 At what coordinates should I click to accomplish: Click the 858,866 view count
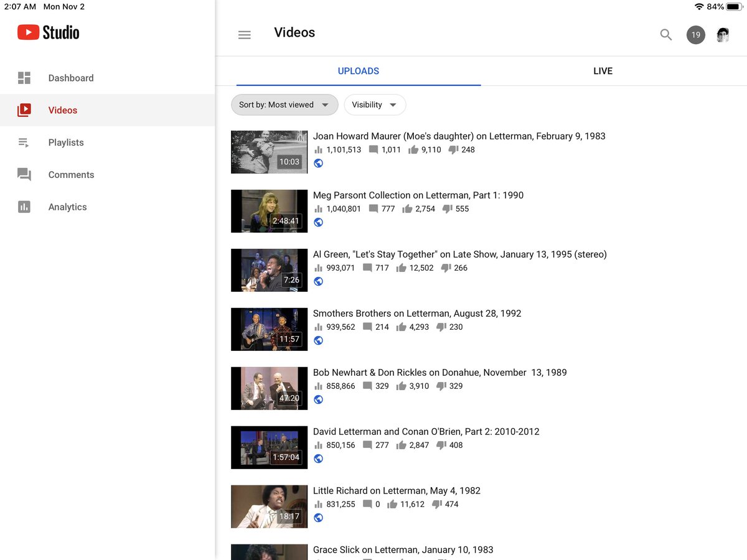coord(341,386)
